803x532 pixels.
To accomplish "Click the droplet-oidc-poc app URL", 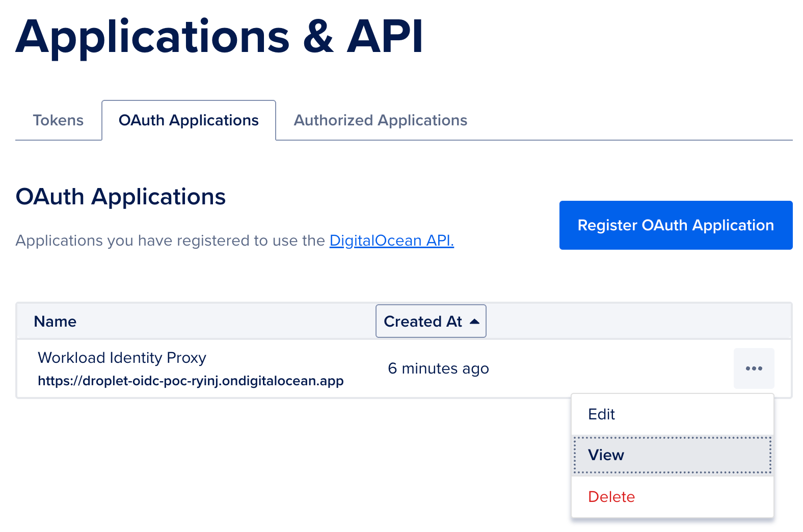I will pos(191,381).
